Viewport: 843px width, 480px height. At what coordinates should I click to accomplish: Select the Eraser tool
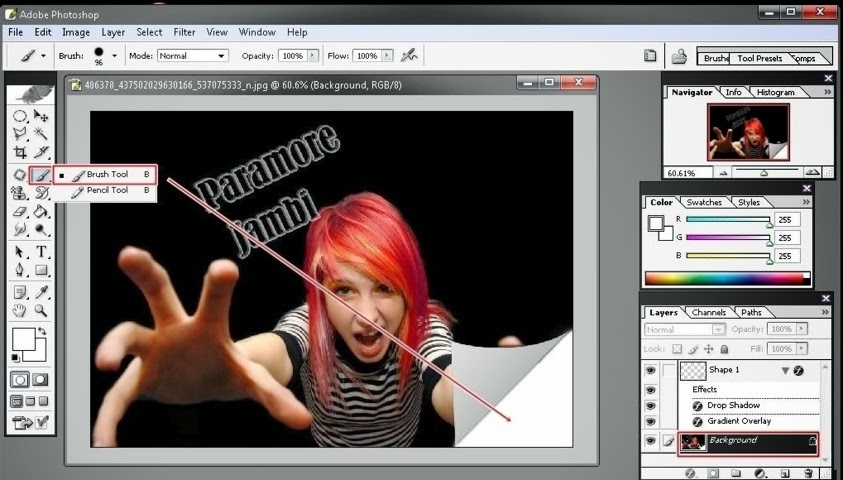pos(20,212)
